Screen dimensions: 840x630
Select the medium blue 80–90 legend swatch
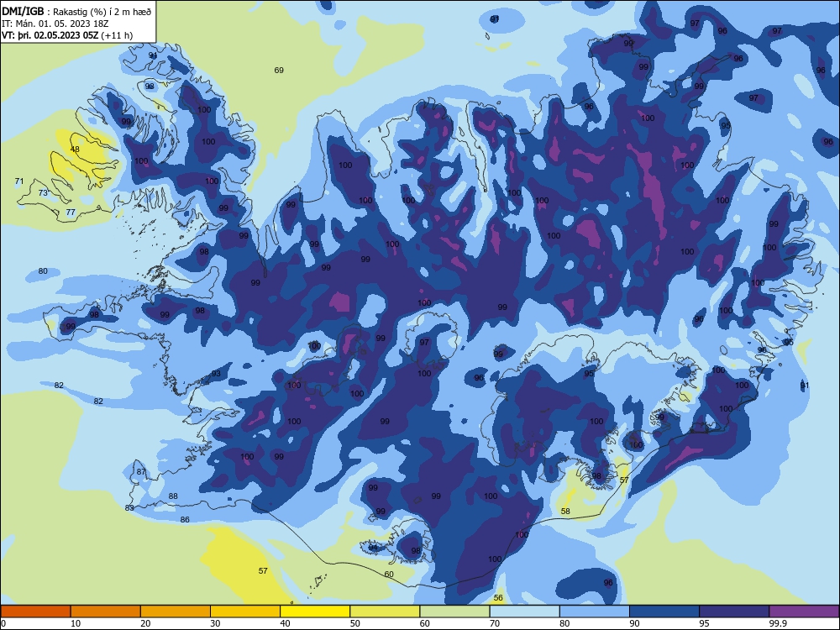(595, 612)
